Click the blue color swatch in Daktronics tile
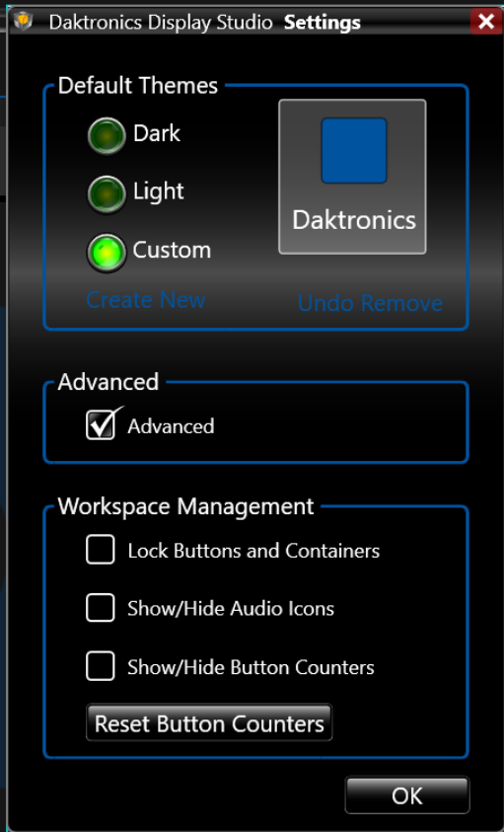The height and width of the screenshot is (832, 504). point(354,151)
